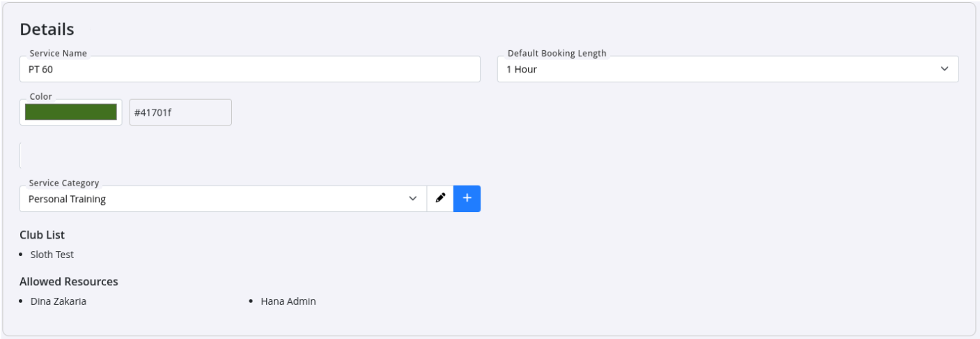Click the chevron next to Personal Training
Image resolution: width=980 pixels, height=339 pixels.
[412, 199]
